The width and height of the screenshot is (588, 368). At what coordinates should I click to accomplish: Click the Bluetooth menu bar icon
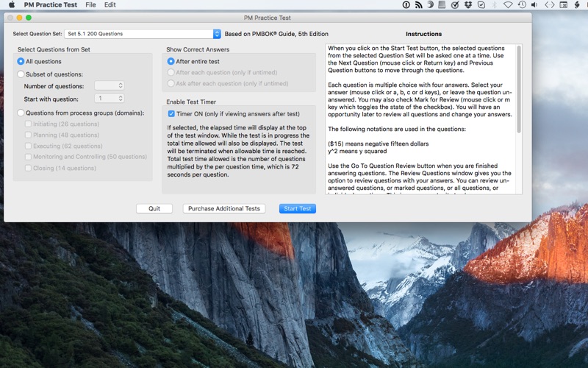click(494, 5)
